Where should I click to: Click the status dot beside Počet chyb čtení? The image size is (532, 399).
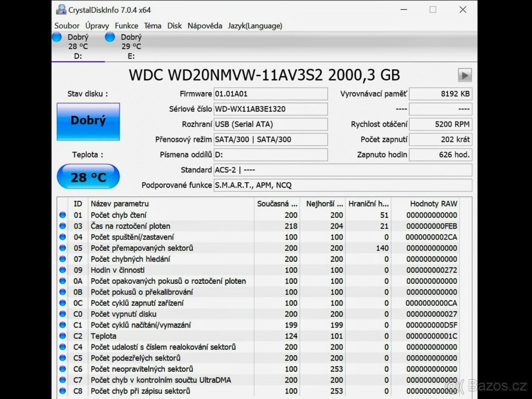[63, 215]
